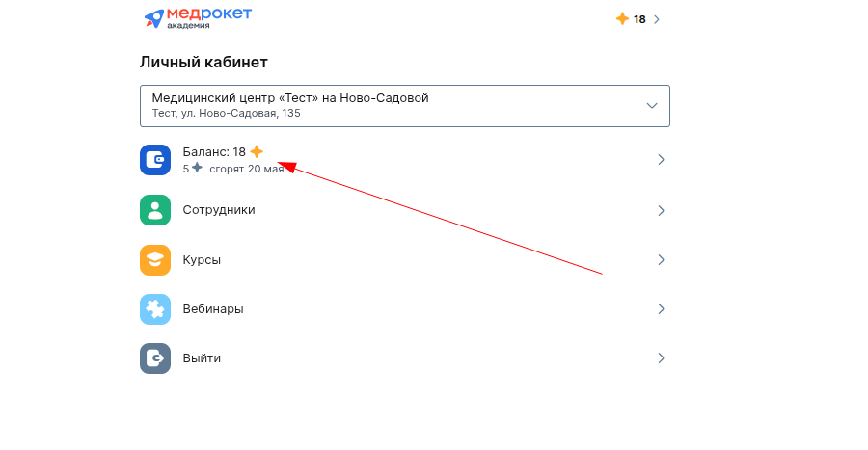Open the Курсы menu item
Screen dimensions: 868x450
click(x=405, y=260)
